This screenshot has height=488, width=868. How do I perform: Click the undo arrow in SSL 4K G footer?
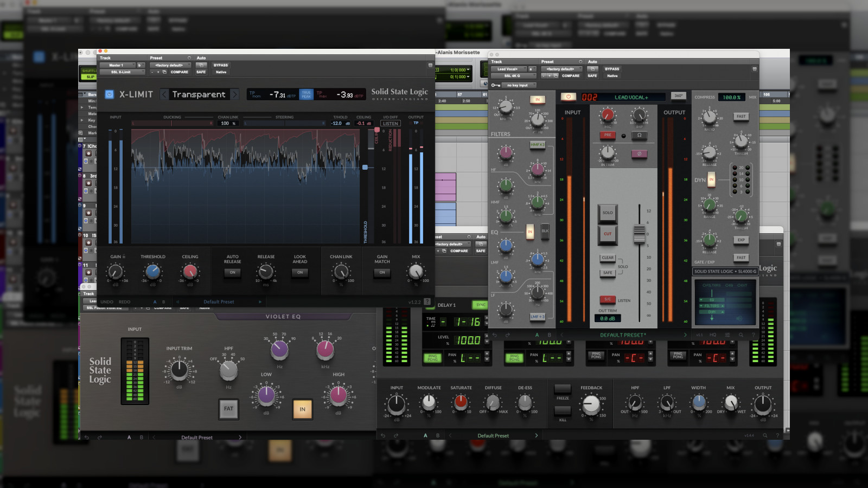coord(494,335)
